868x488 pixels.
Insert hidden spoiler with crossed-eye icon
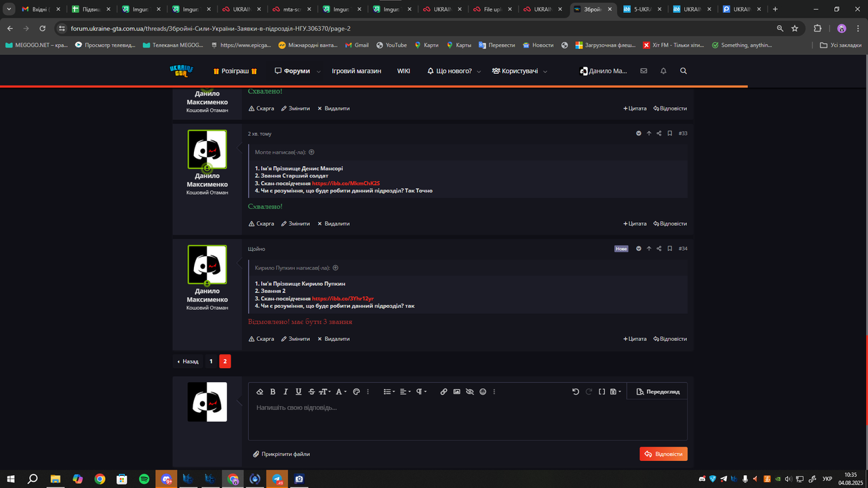click(469, 392)
